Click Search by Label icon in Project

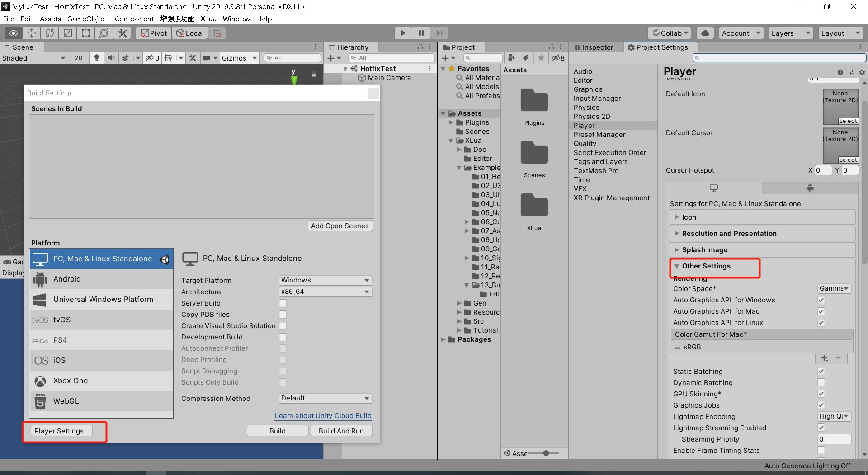coord(526,58)
